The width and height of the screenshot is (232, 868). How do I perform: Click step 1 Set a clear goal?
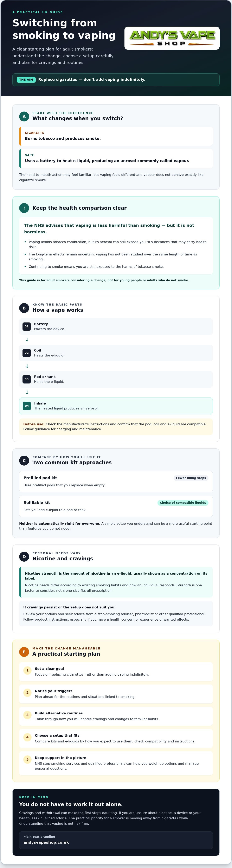[116, 672]
